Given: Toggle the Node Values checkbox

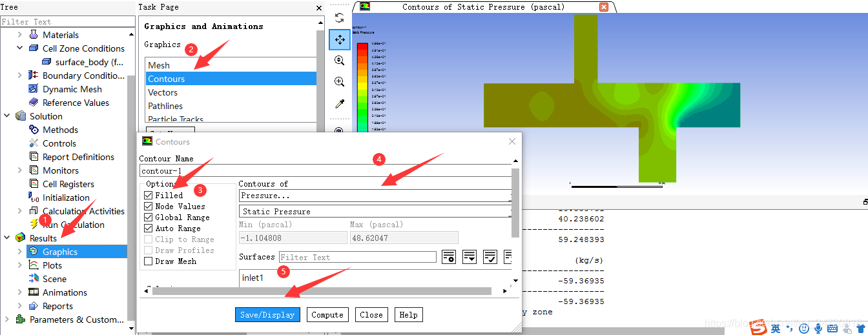Looking at the screenshot, I should (x=149, y=206).
